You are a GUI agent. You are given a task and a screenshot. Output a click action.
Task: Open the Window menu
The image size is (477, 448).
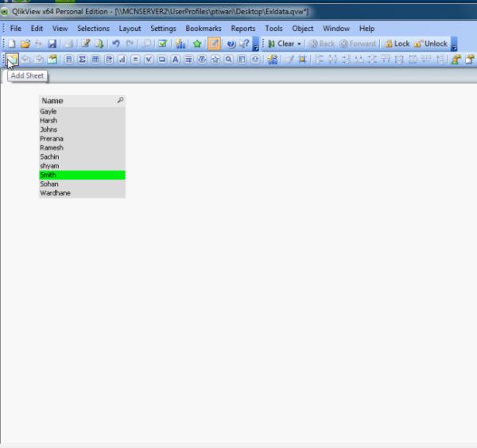[x=336, y=29]
